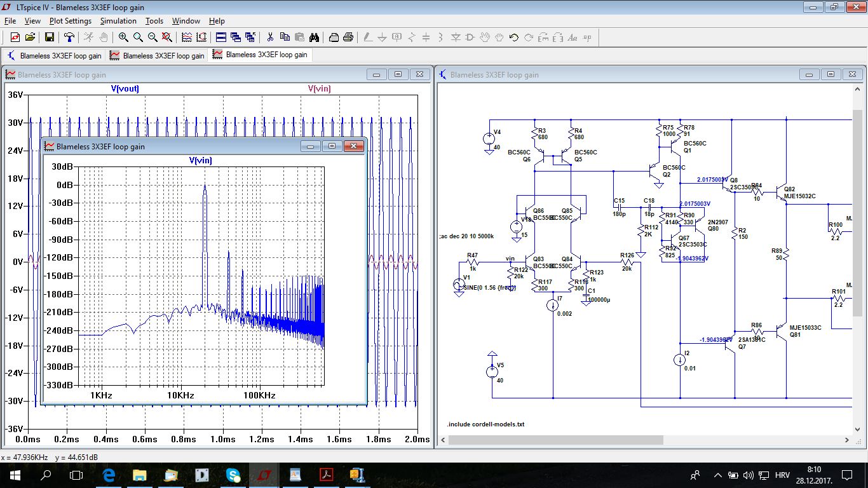This screenshot has width=868, height=488.
Task: Click the '.include cordell-models.txt' directive
Action: coord(485,424)
